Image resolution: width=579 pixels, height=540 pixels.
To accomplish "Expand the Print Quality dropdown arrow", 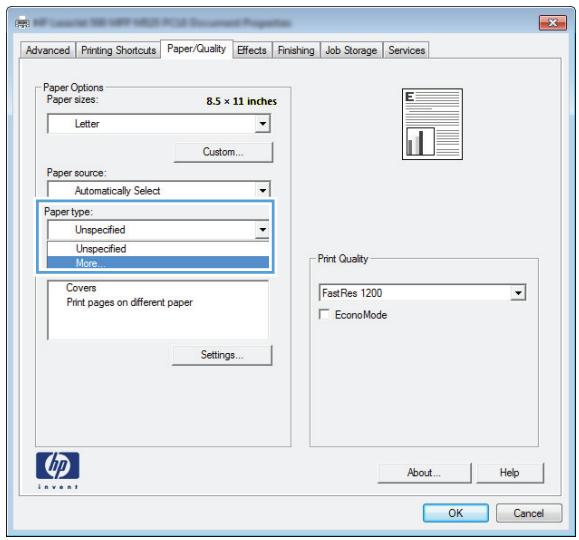I will [x=518, y=293].
